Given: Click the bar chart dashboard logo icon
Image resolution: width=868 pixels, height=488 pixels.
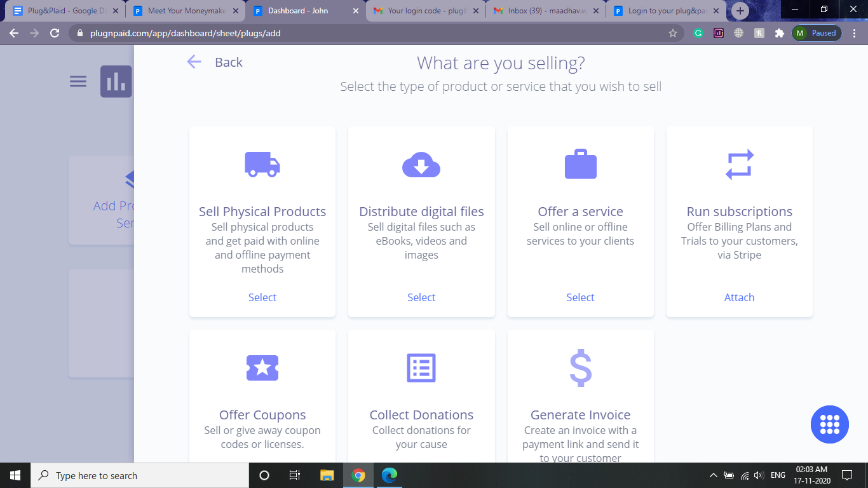Looking at the screenshot, I should [116, 81].
